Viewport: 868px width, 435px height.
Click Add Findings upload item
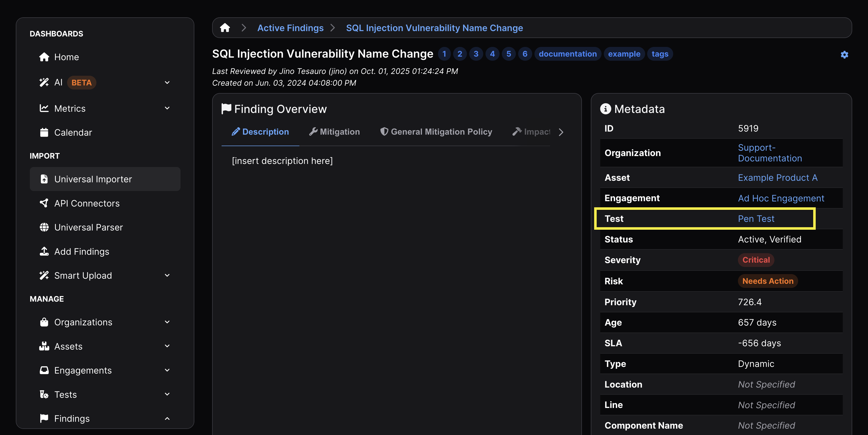click(82, 251)
